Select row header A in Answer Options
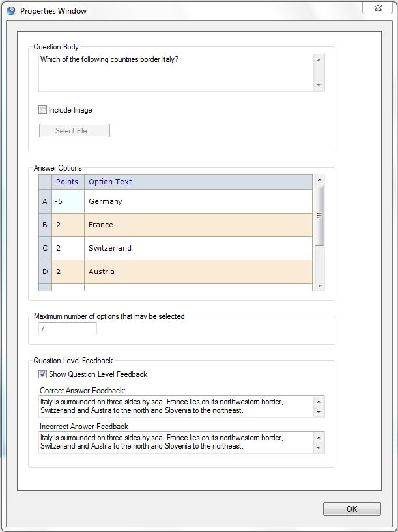The image size is (398, 532). click(45, 201)
